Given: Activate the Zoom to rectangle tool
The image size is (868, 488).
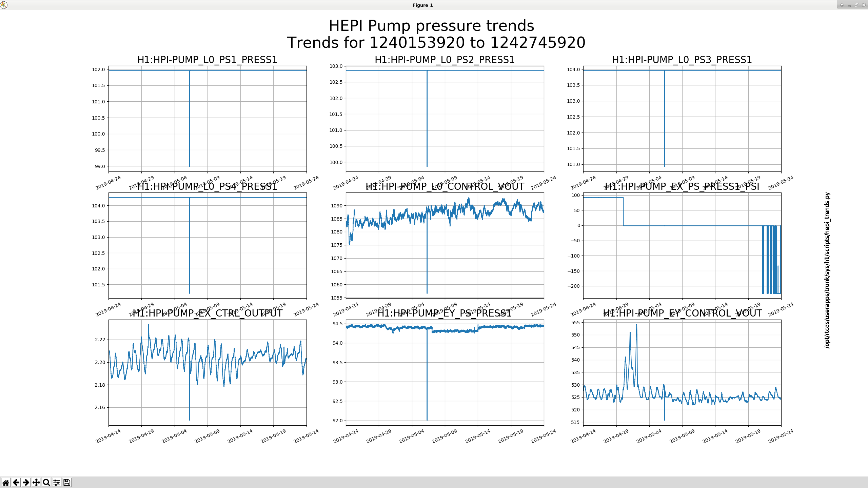Looking at the screenshot, I should pyautogui.click(x=46, y=482).
